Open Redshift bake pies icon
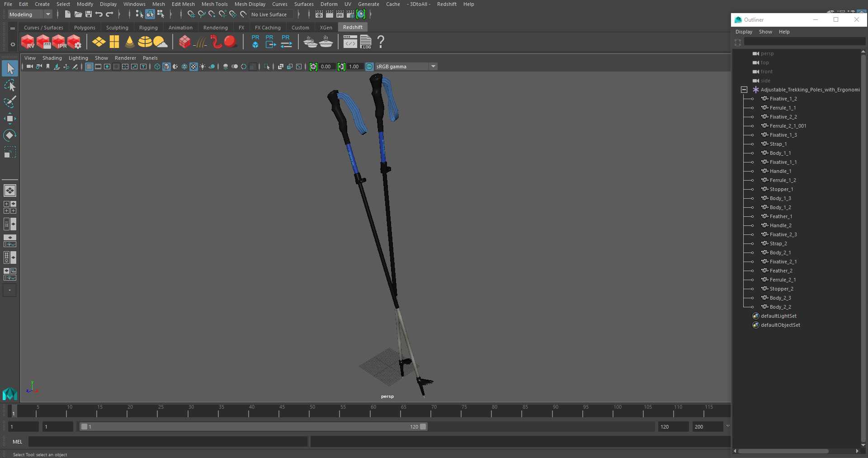 [310, 42]
